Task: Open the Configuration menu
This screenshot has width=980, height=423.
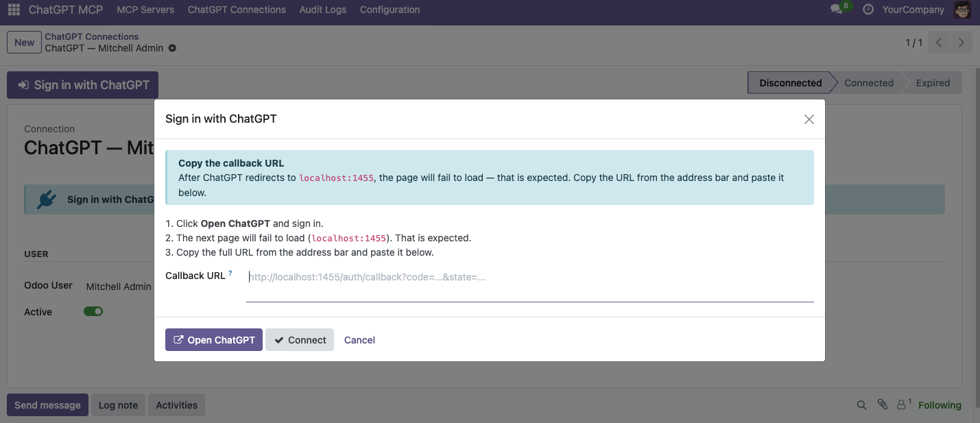Action: point(390,10)
